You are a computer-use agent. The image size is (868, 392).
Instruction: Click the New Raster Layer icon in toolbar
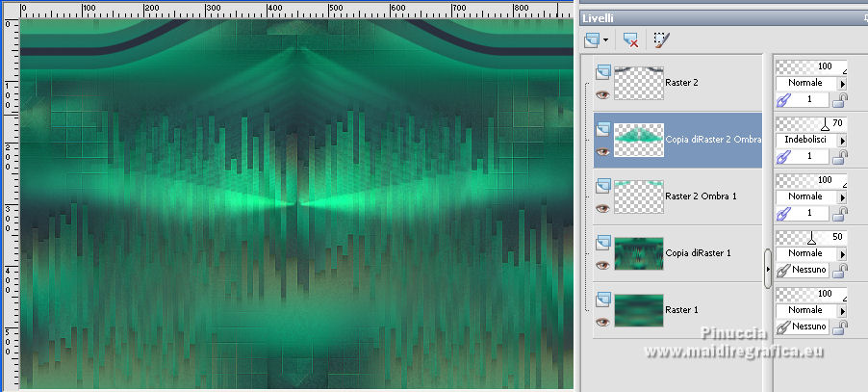pyautogui.click(x=592, y=40)
